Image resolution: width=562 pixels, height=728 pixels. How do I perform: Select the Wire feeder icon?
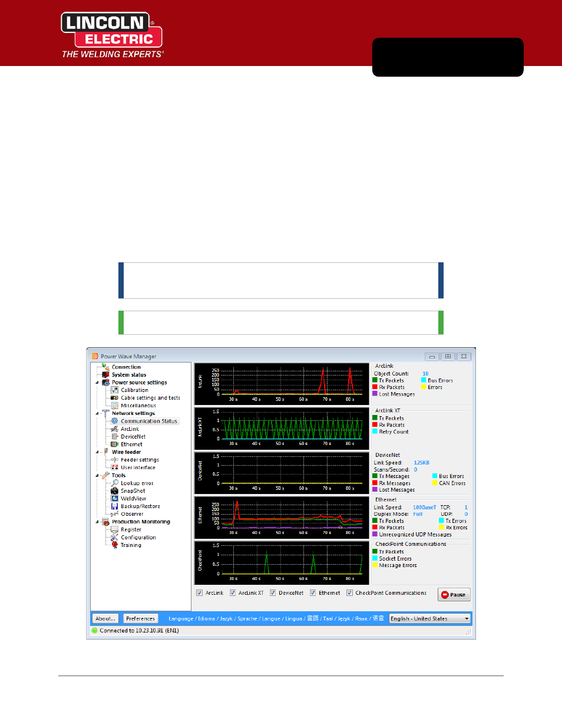106,452
